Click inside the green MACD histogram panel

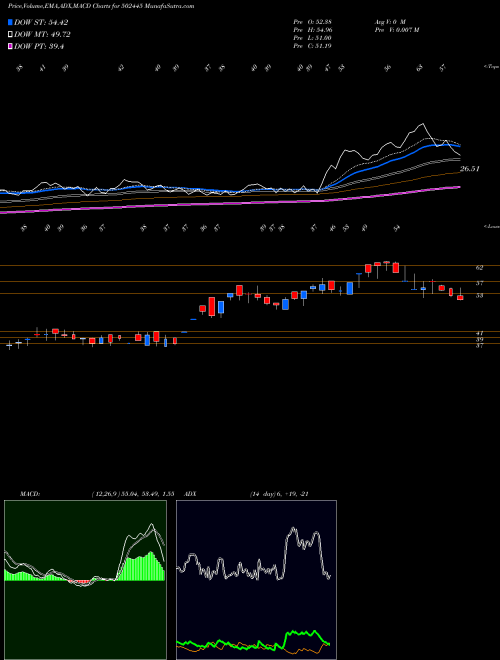(85, 580)
